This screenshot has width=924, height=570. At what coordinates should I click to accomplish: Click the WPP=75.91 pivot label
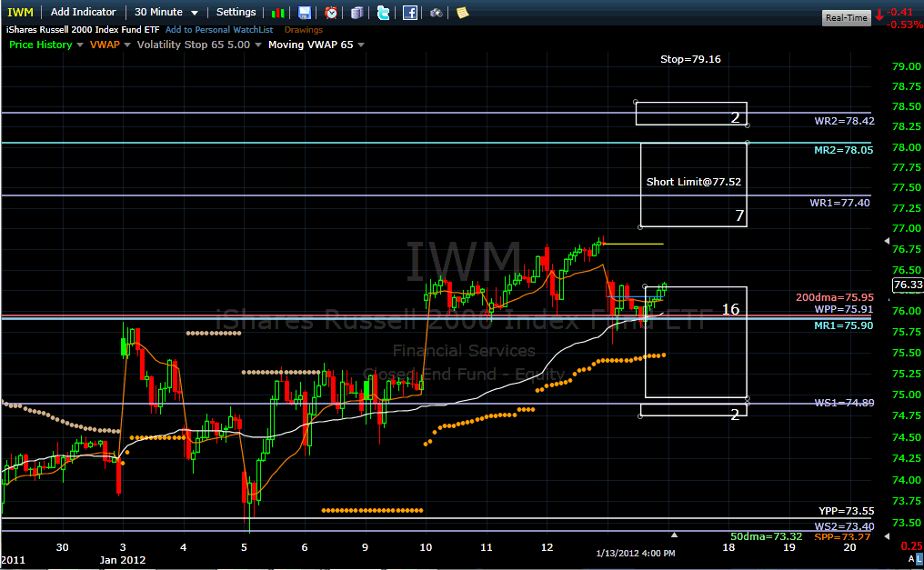point(844,309)
